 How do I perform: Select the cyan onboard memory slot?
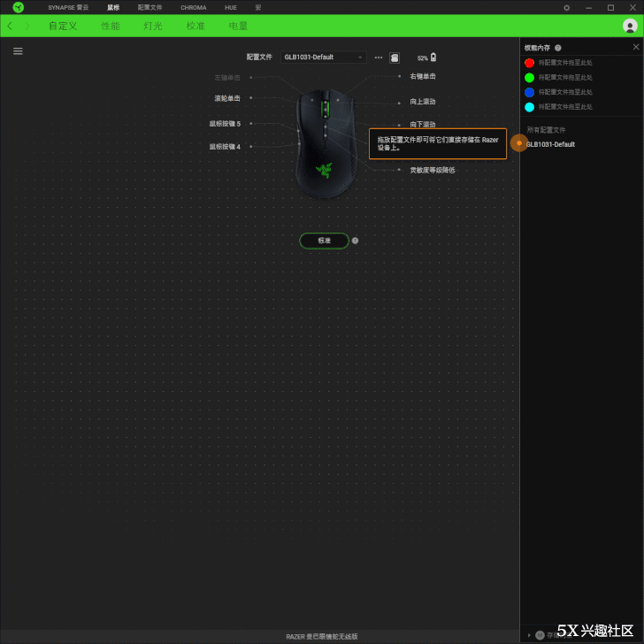coord(529,107)
